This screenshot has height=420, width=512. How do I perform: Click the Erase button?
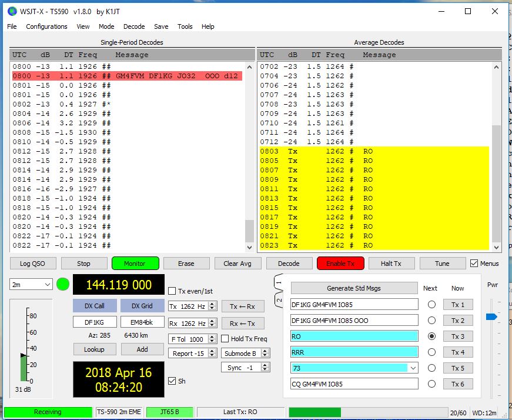[x=186, y=264]
